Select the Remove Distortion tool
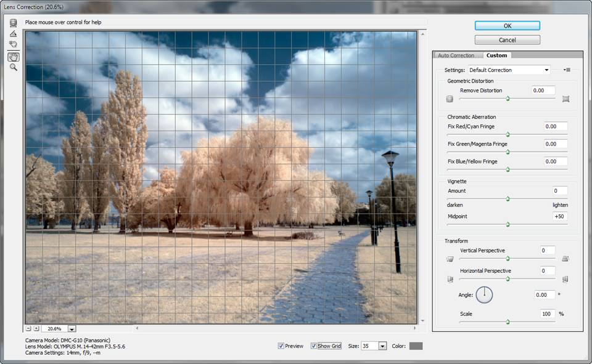Image resolution: width=592 pixels, height=364 pixels. 13,23
